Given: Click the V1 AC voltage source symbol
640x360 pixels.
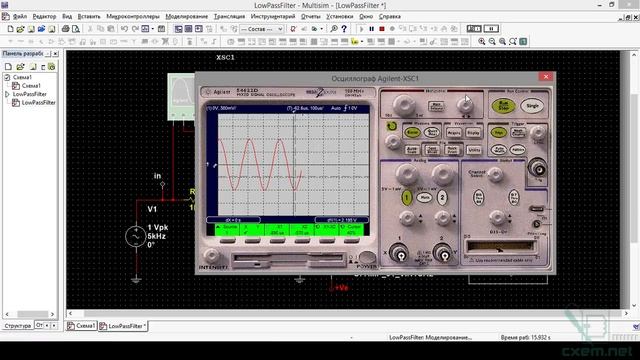Looking at the screenshot, I should [x=136, y=236].
